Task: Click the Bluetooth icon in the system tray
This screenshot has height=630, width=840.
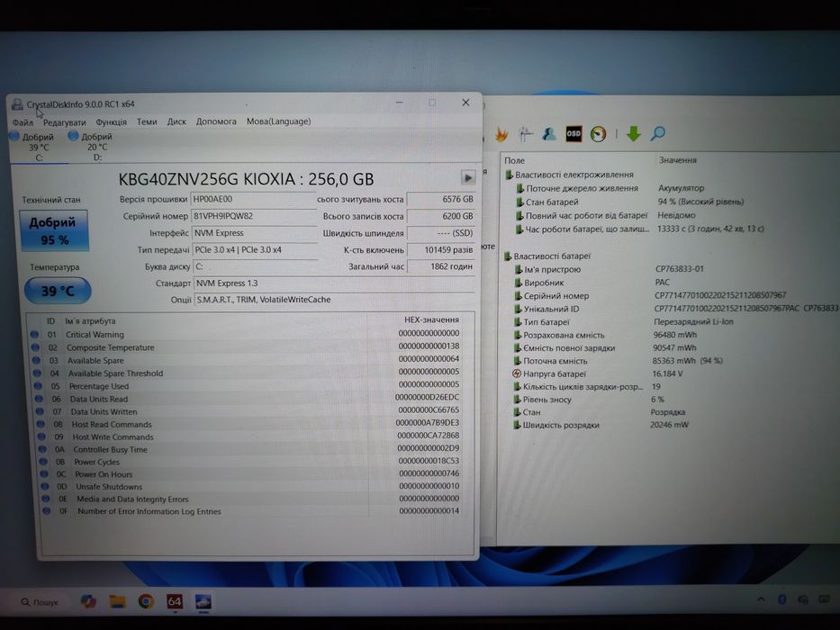Action: [781, 599]
